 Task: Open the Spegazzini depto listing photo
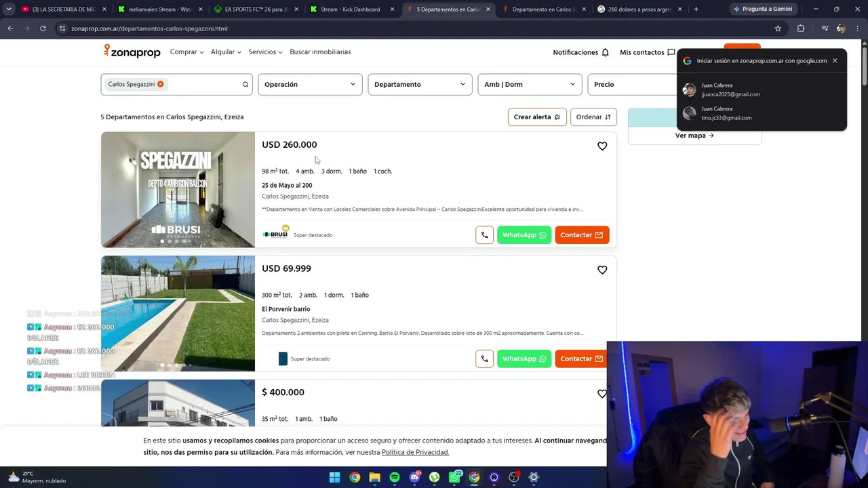pos(178,190)
